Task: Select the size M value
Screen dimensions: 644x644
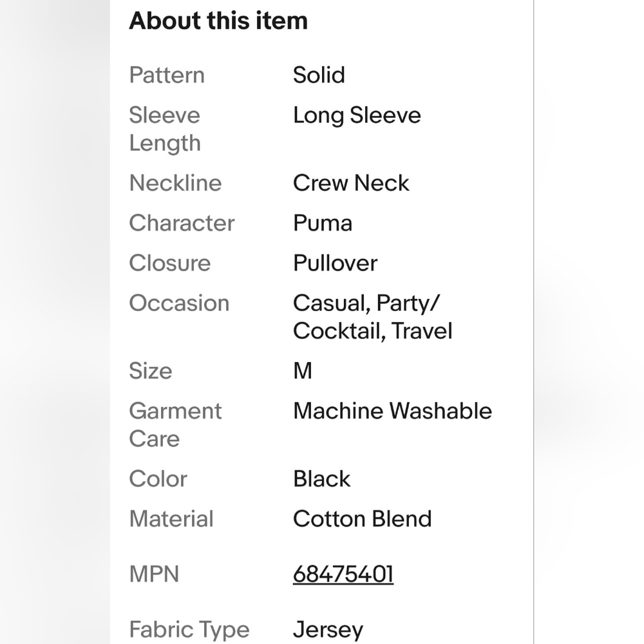Action: [303, 371]
